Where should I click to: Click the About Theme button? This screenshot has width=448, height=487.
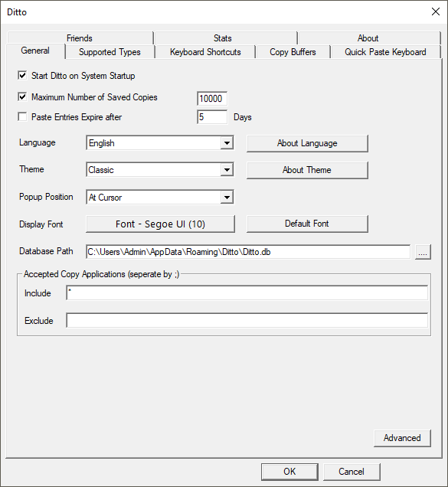307,170
